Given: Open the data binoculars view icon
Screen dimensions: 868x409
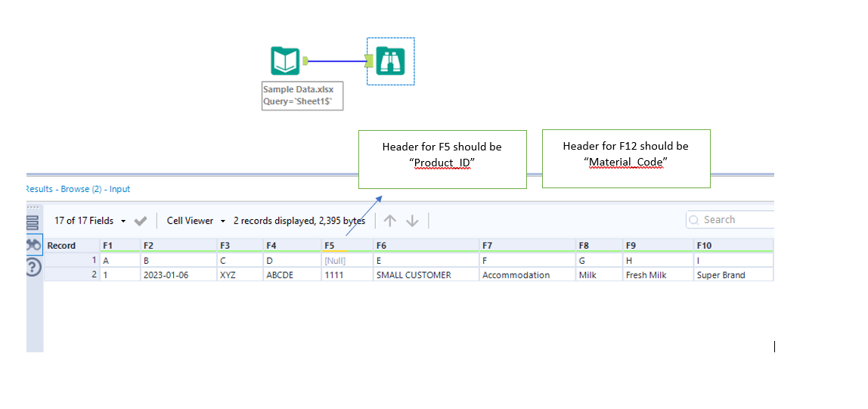Looking at the screenshot, I should [34, 245].
